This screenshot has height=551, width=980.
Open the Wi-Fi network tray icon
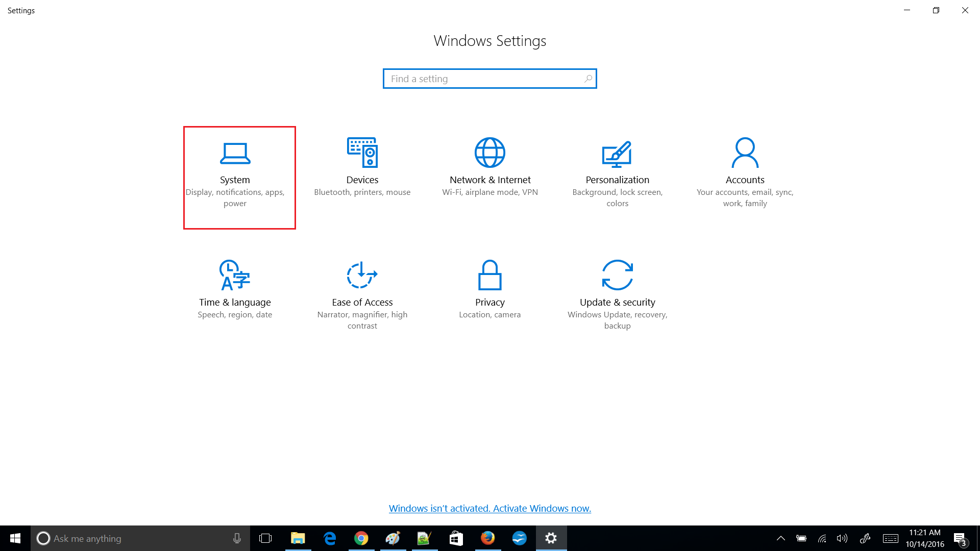[x=822, y=538]
